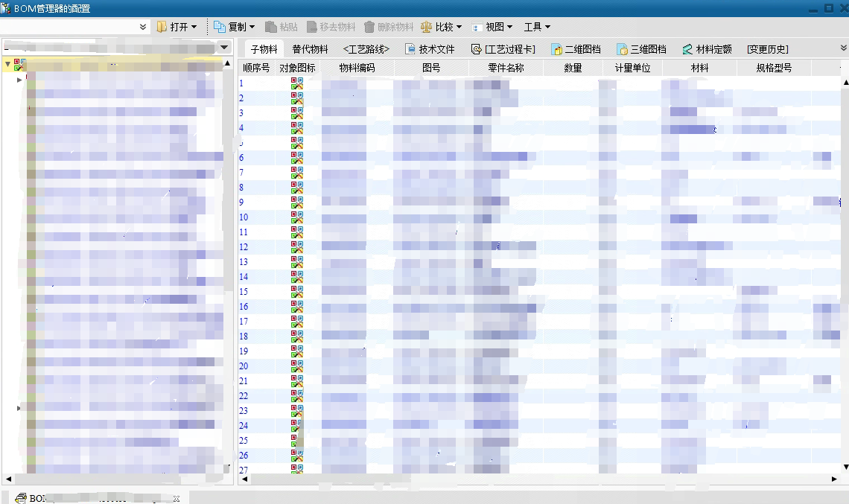The image size is (849, 504).
Task: Open the 工具 tools menu
Action: click(536, 27)
